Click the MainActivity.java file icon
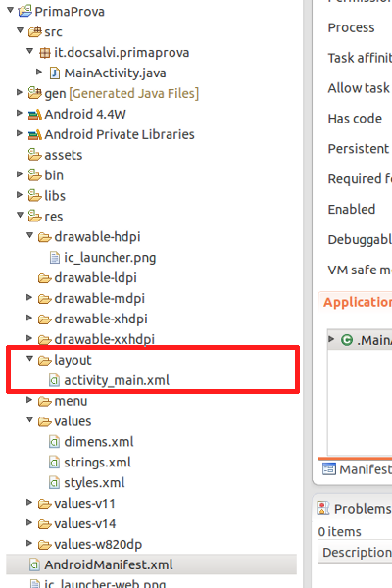The image size is (392, 588). (x=55, y=73)
